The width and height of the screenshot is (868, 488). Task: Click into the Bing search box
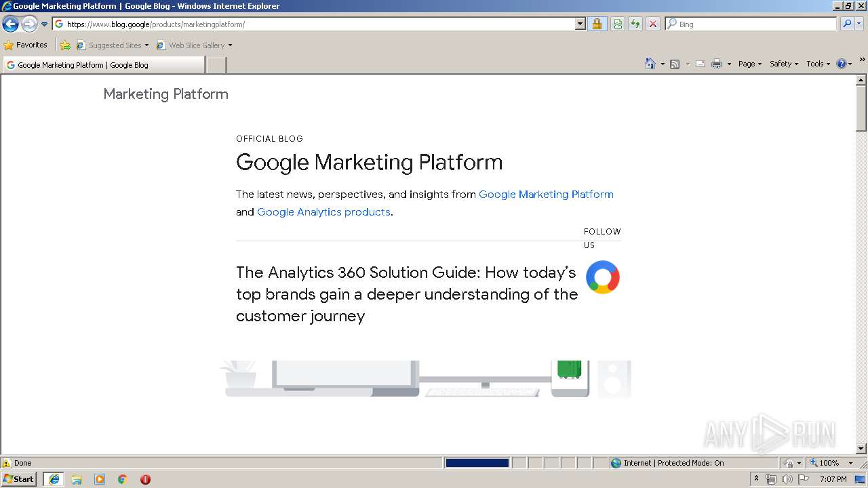(756, 24)
